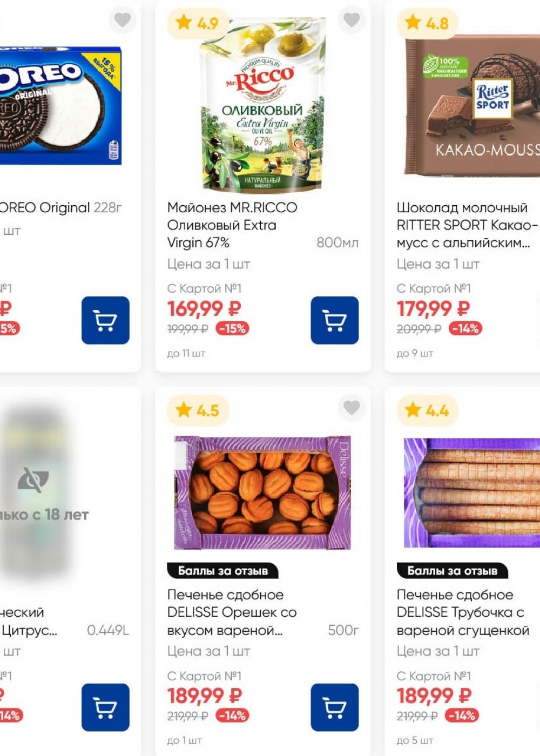The width and height of the screenshot is (540, 756).
Task: Click the 4.5 rating on DELISSE Орешек
Action: [x=198, y=410]
